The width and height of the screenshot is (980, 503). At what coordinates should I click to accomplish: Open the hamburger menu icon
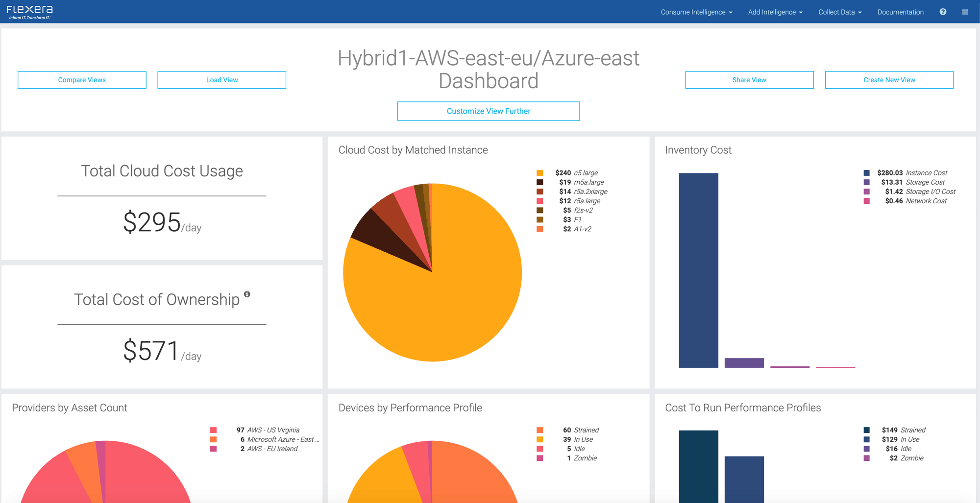click(965, 12)
